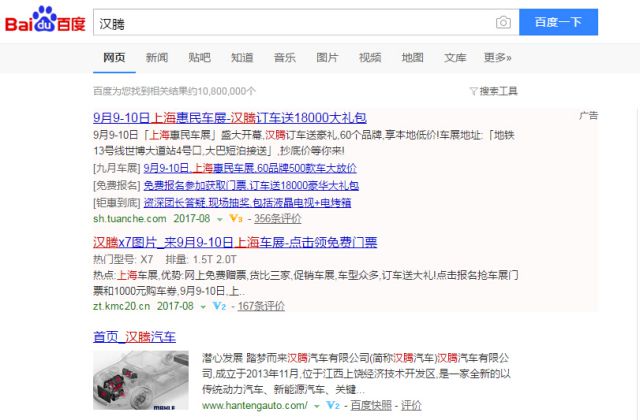The width and height of the screenshot is (640, 420).
Task: Click the V3 credibility badge for sh.tuanche.com
Action: (236, 218)
